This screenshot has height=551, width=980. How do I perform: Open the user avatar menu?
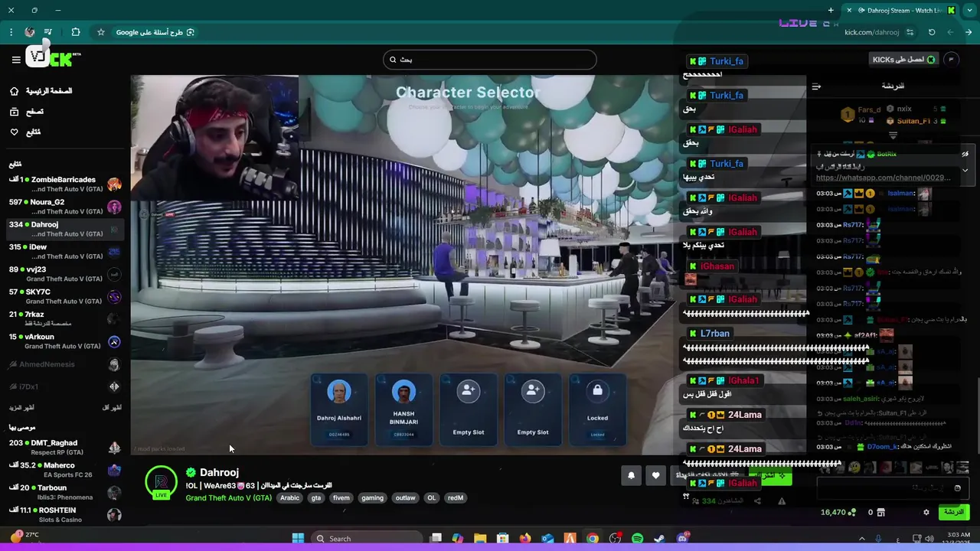pos(952,60)
